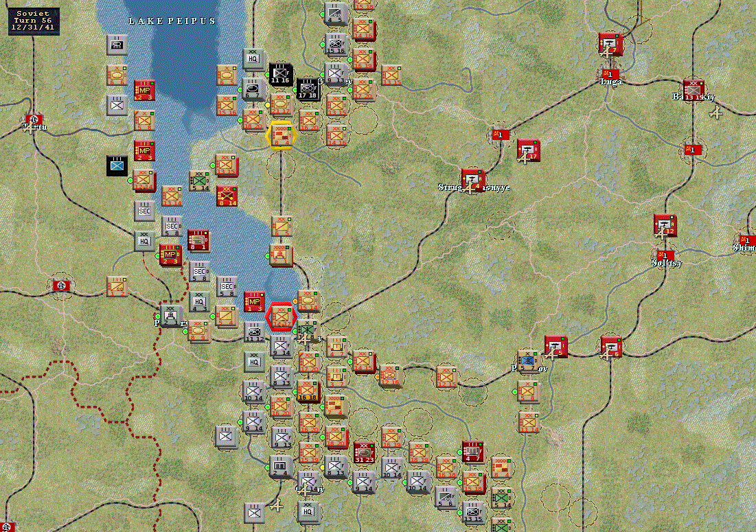This screenshot has width=756, height=532.
Task: Click the LAKE PEIPUS map label
Action: 172,21
